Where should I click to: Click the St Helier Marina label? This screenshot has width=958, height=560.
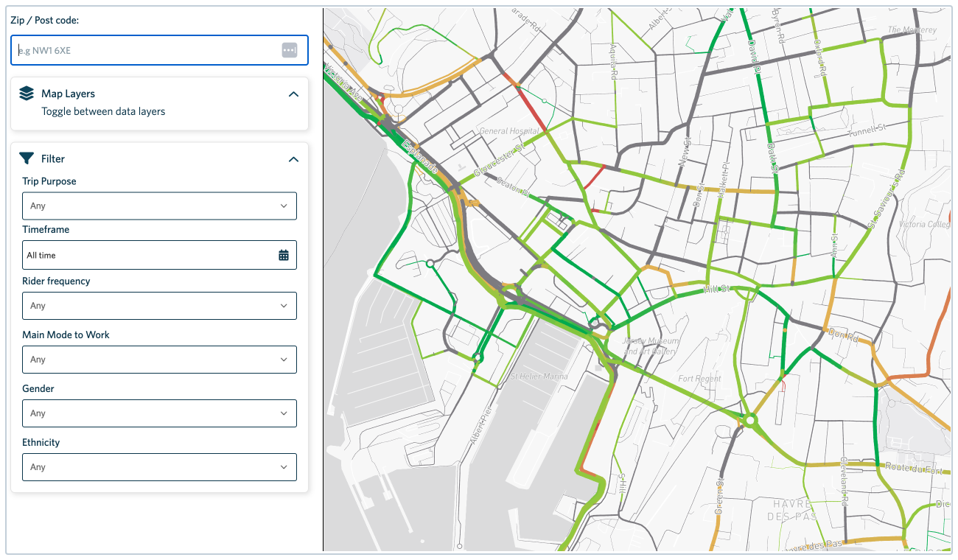coord(540,377)
